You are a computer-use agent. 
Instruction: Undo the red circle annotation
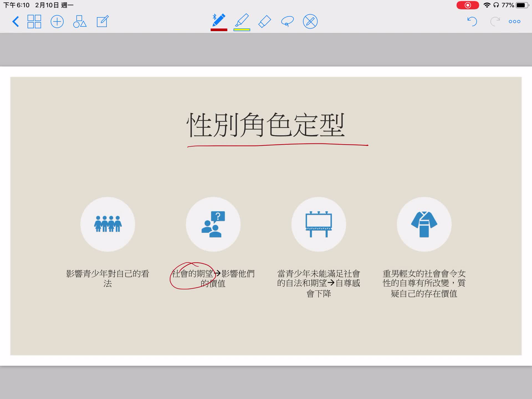[472, 21]
